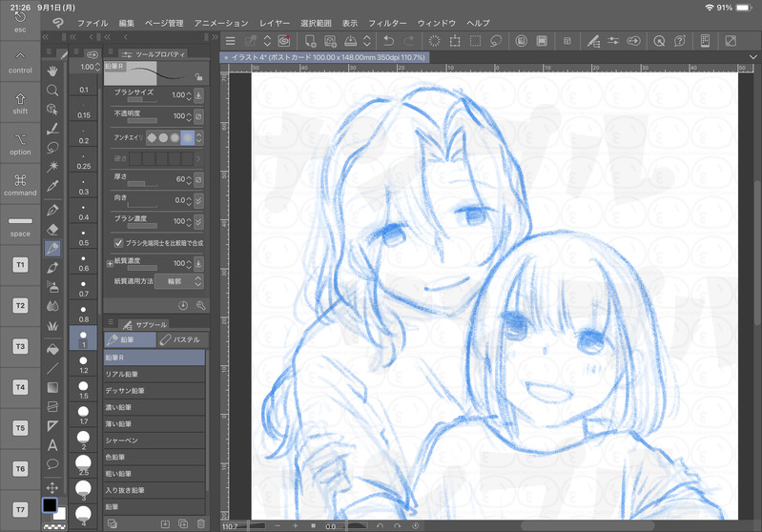
Task: Select the hand (pan) tool
Action: tap(52, 71)
